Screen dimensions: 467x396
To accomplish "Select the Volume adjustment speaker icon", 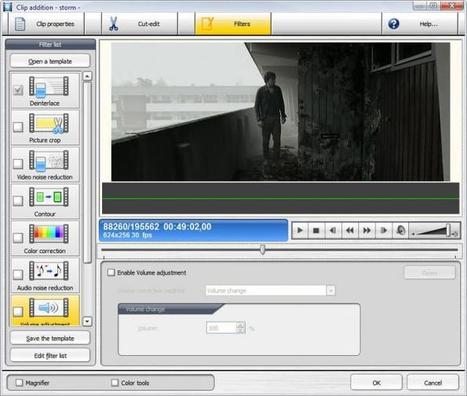I will pos(49,307).
